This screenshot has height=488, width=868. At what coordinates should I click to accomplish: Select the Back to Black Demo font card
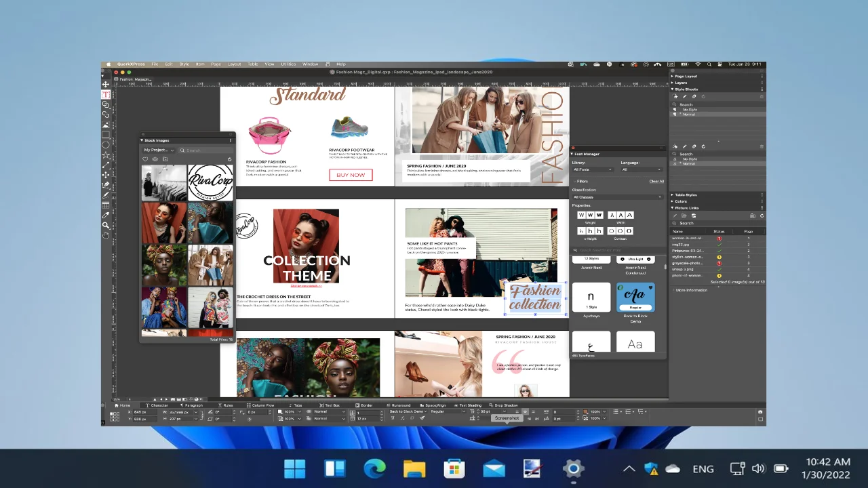click(635, 297)
